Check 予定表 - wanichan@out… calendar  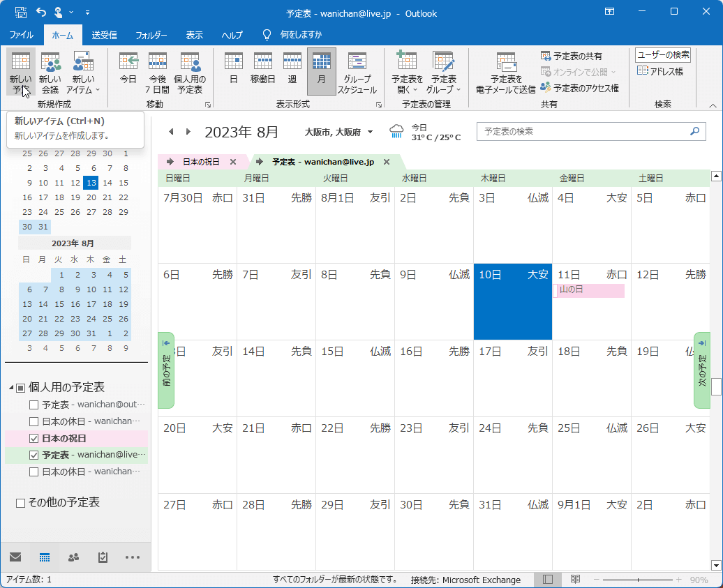[33, 405]
